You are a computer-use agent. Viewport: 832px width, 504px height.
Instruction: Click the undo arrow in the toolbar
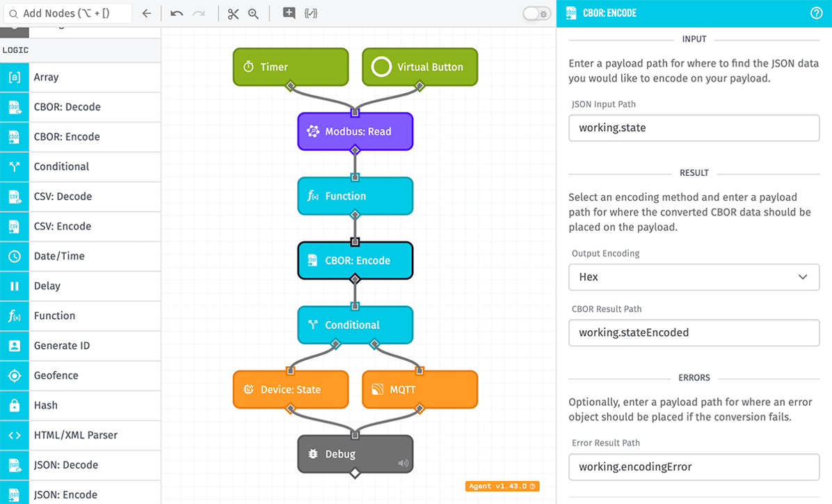pyautogui.click(x=177, y=12)
